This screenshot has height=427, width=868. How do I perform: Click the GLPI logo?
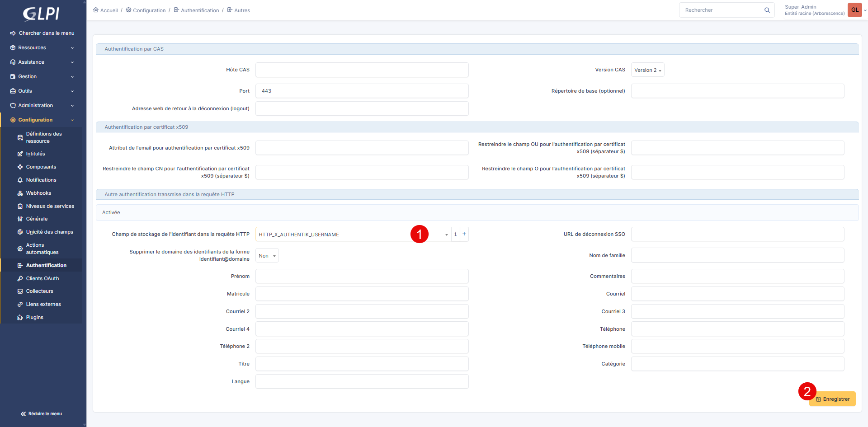(41, 14)
